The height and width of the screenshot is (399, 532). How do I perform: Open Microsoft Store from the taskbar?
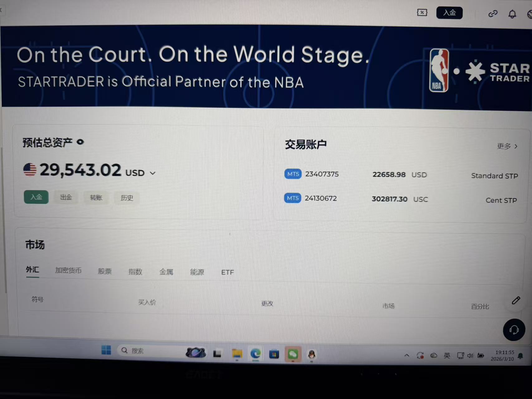coord(274,354)
